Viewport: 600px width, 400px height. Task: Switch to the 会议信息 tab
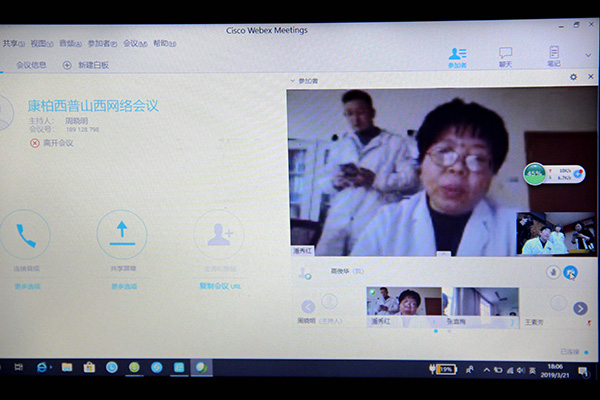coord(31,65)
